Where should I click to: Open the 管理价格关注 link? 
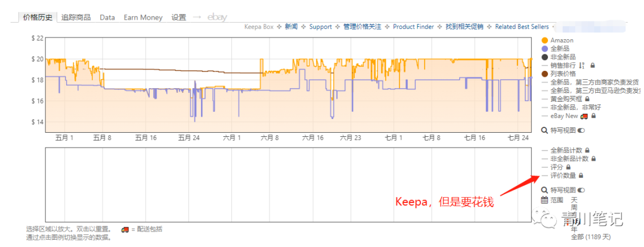click(x=363, y=27)
